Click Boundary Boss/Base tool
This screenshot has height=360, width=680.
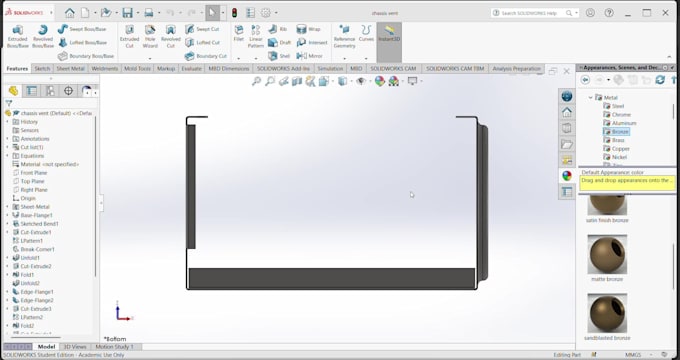pos(86,56)
